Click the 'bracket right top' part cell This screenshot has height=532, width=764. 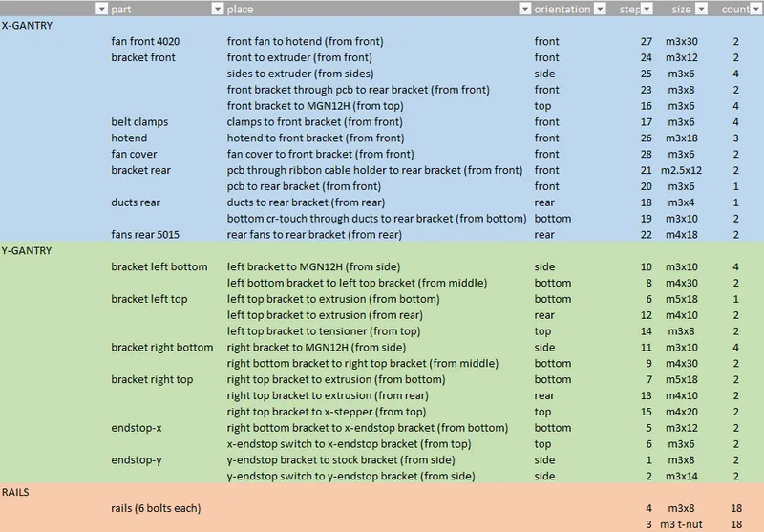152,379
